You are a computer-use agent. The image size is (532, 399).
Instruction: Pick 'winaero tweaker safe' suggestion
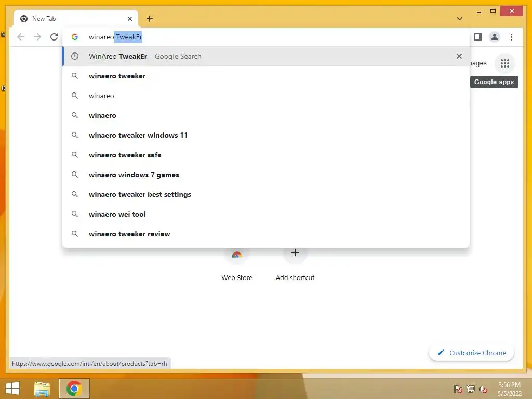click(x=267, y=155)
